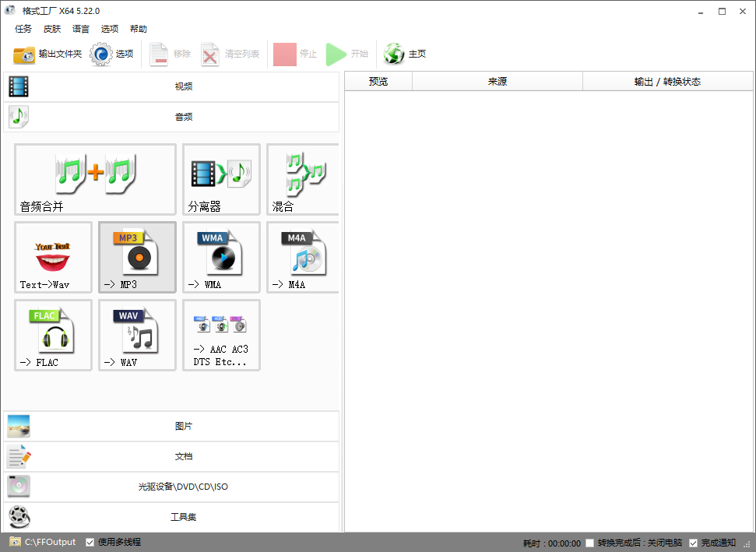This screenshot has width=756, height=552.
Task: Enable 关闭电脑 shutdown after conversion
Action: point(589,541)
